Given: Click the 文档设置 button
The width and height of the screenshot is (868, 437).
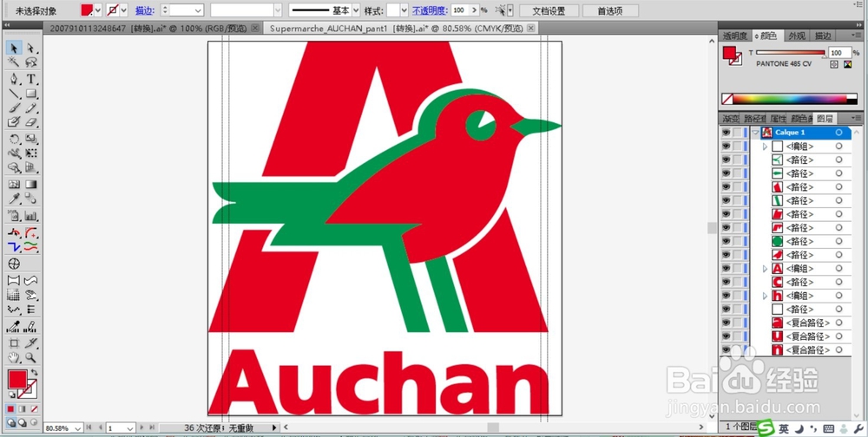Looking at the screenshot, I should click(549, 10).
